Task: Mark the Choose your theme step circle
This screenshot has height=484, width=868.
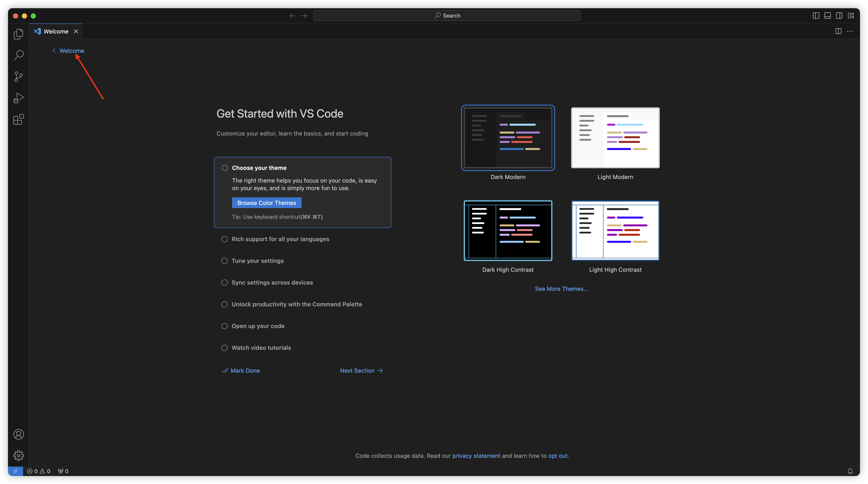Action: pos(225,168)
